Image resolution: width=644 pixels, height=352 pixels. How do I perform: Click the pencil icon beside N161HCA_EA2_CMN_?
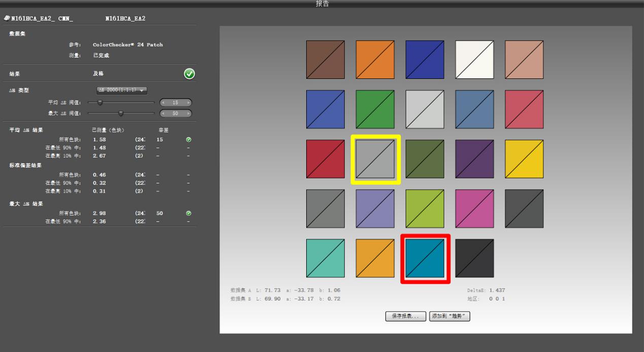[x=6, y=18]
